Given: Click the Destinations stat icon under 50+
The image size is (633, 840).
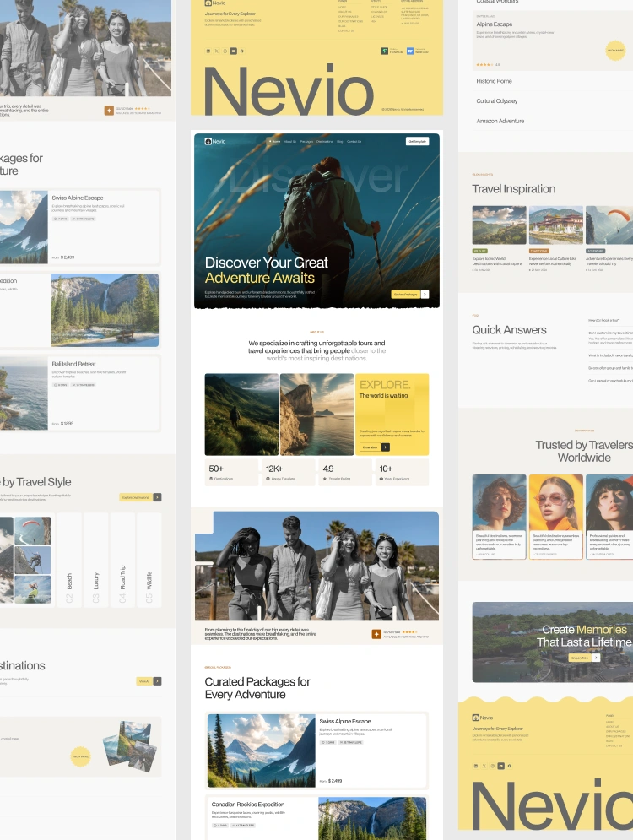Looking at the screenshot, I should [210, 479].
